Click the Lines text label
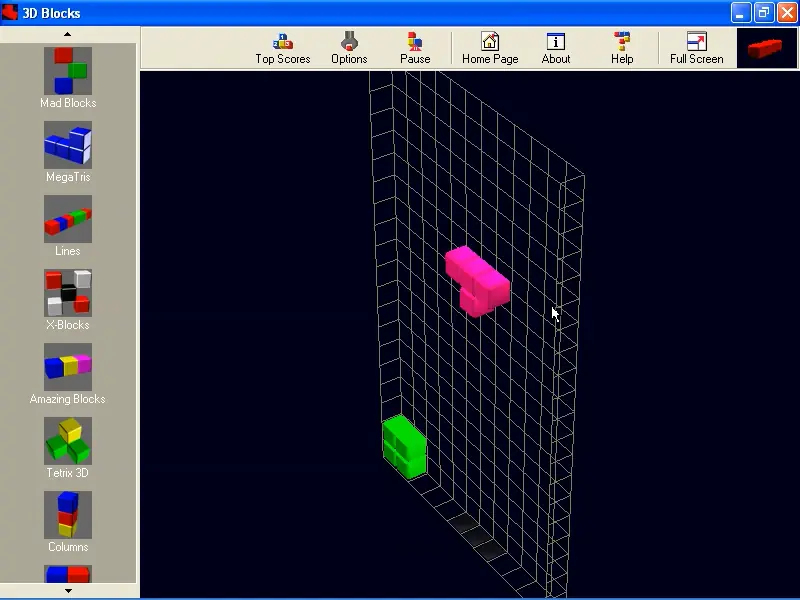800x600 pixels. coord(68,251)
